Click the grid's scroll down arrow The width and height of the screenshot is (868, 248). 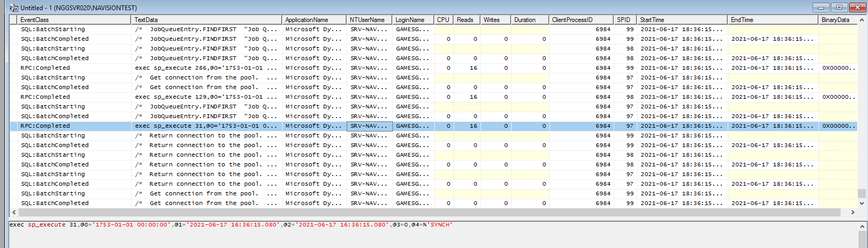862,203
